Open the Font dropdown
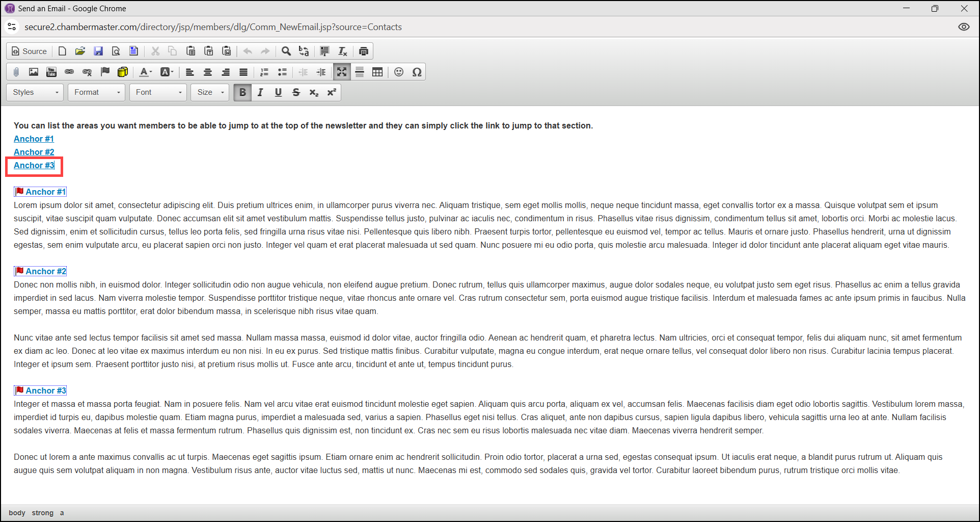 158,92
